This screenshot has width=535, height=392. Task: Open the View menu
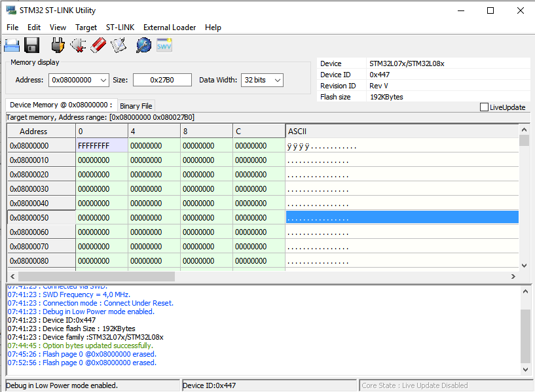coord(58,27)
